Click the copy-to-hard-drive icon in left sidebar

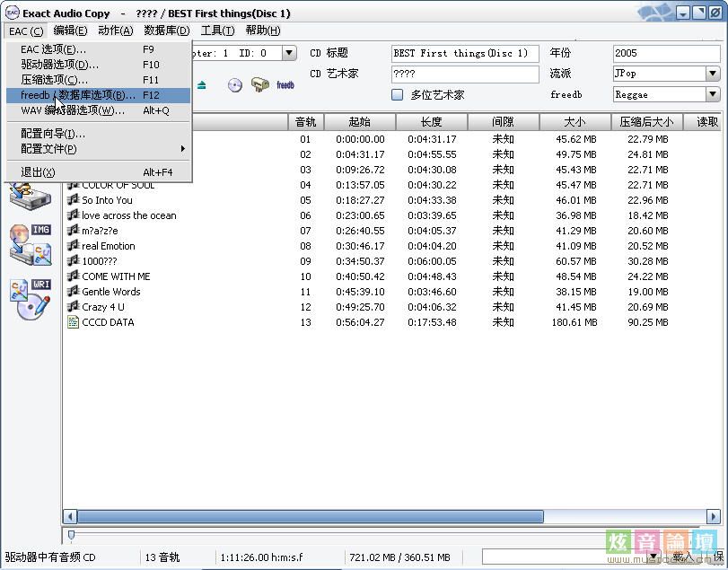31,197
